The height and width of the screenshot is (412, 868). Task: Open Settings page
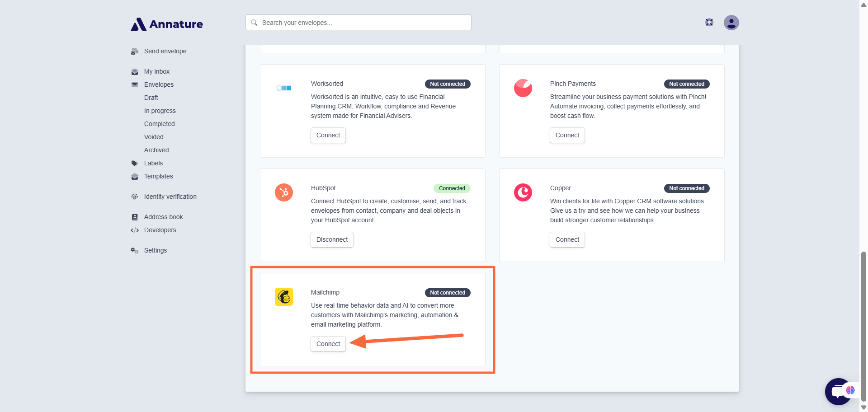[156, 250]
